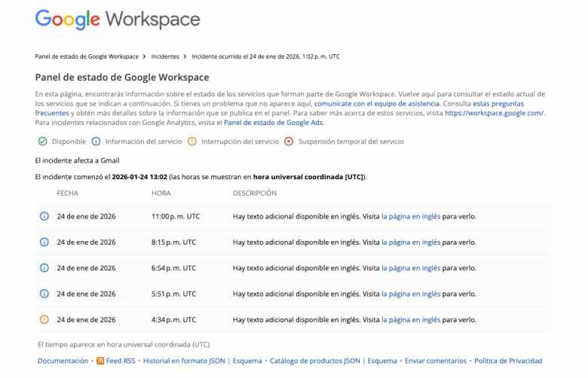Image resolution: width=588 pixels, height=378 pixels.
Task: Click the RSS feed orange icon
Action: 100,361
